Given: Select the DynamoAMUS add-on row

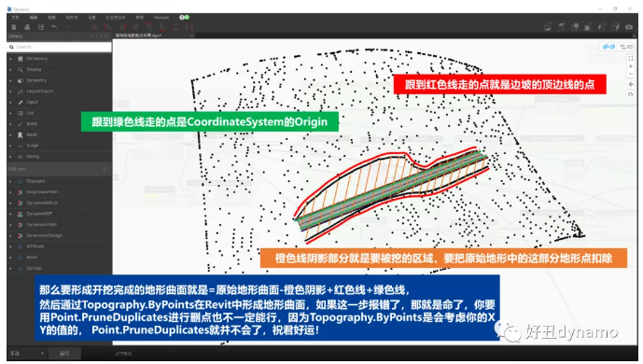Looking at the screenshot, I should (59, 203).
